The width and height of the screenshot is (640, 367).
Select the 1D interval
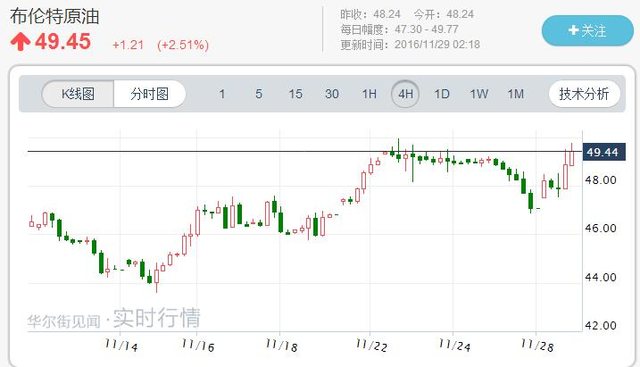(442, 94)
